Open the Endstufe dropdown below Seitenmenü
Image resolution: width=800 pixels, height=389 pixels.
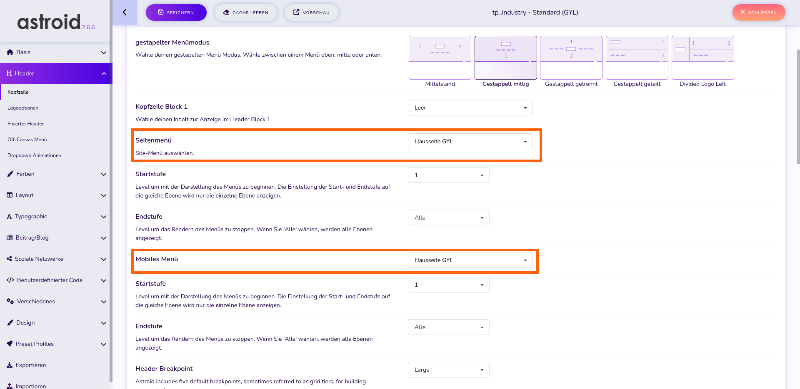448,217
